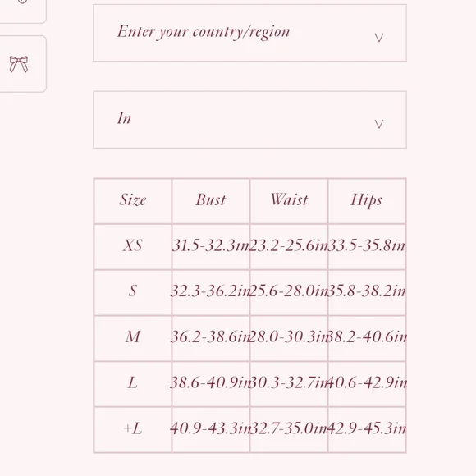Click the bow ribbon icon in sidebar
The width and height of the screenshot is (476, 476).
[x=19, y=64]
